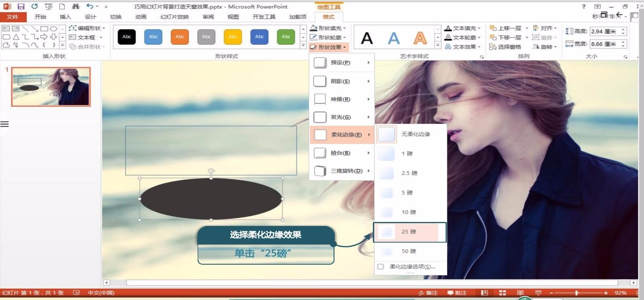
Task: Toggle the 形状效果 shape effects dropdown
Action: coord(328,47)
